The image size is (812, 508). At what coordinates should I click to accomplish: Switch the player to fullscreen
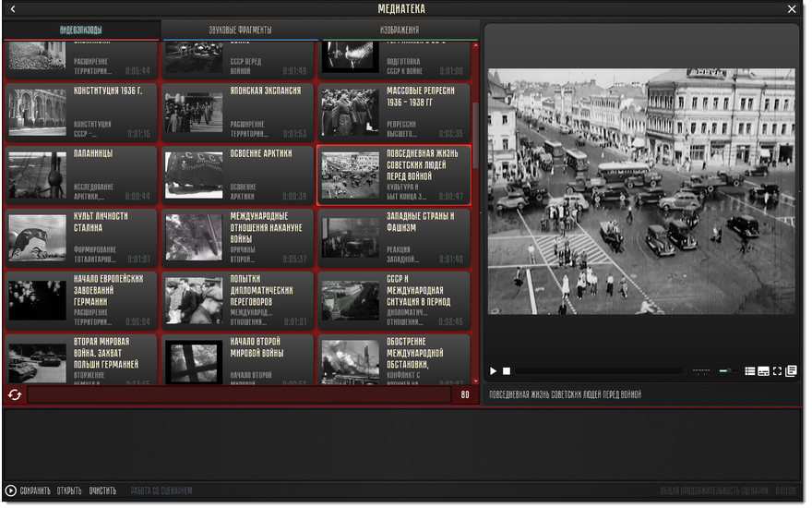[x=777, y=371]
